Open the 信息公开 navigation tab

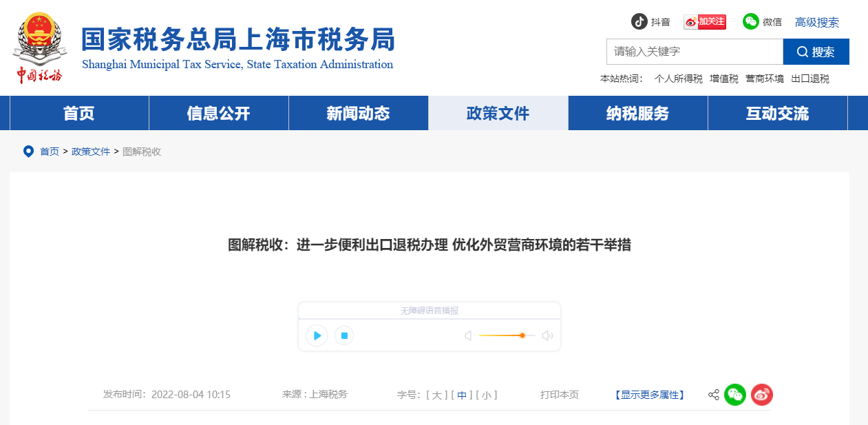[219, 113]
